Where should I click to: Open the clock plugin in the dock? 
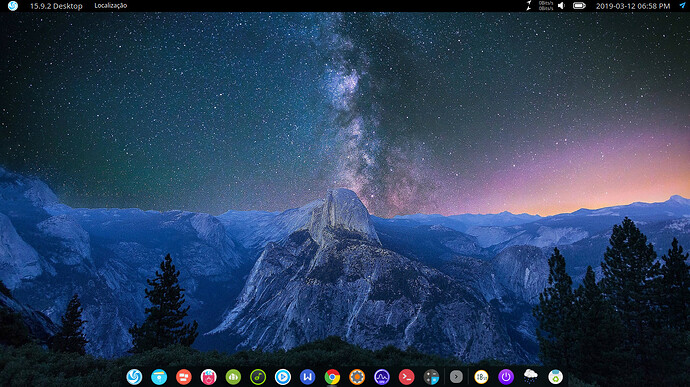tap(481, 377)
